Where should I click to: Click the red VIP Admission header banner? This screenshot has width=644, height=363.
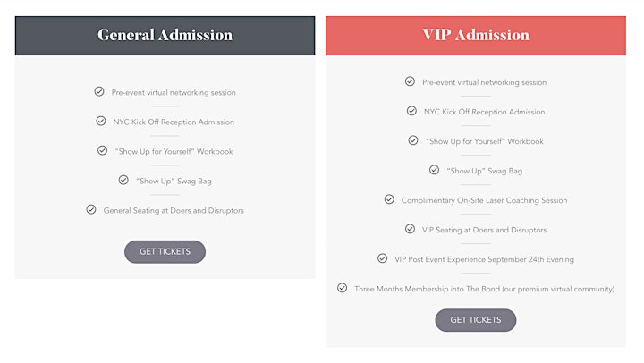pyautogui.click(x=476, y=36)
